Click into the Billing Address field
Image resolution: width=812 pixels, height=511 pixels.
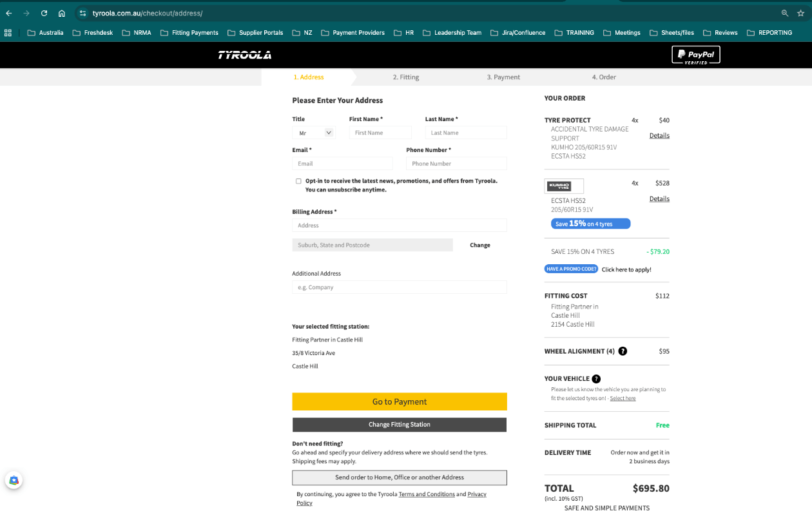coord(400,226)
